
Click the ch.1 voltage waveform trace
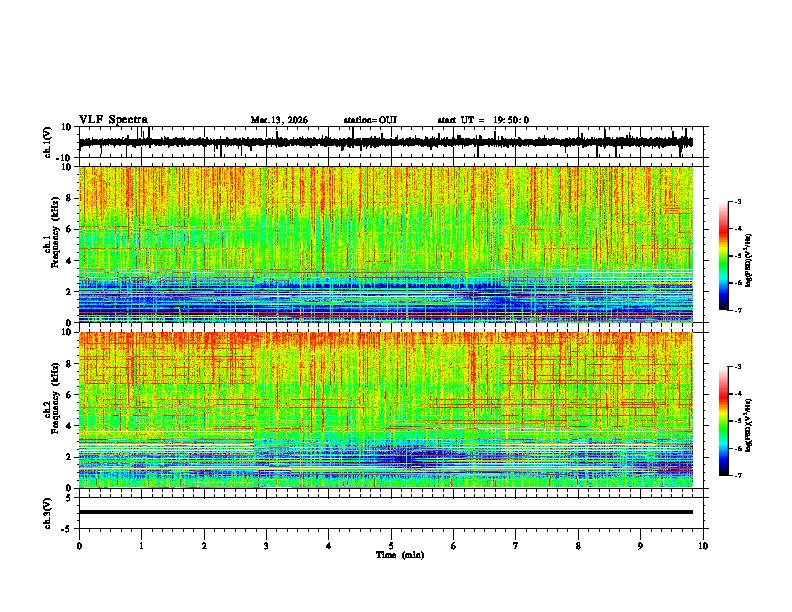(385, 142)
